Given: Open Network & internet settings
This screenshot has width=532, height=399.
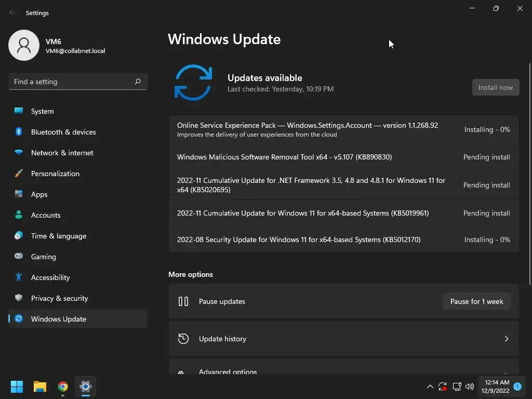Looking at the screenshot, I should point(78,152).
